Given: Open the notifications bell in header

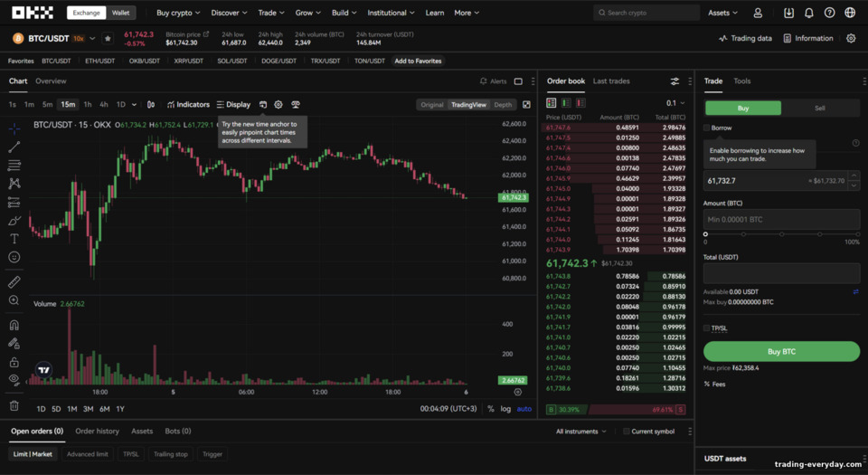Looking at the screenshot, I should pos(808,13).
